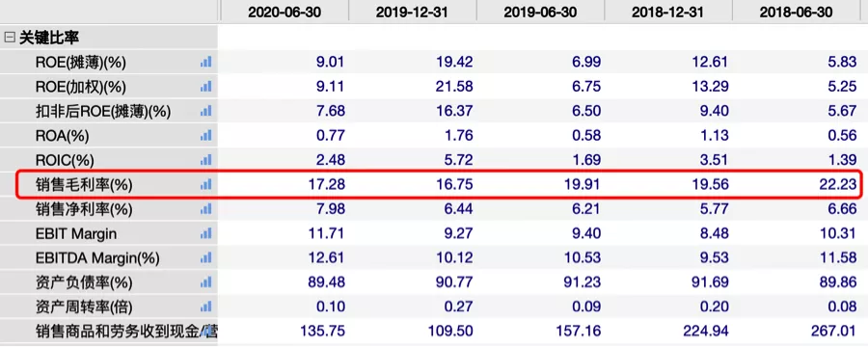Select the 2019-12-31 column header
Viewport: 868px width, 347px height.
pyautogui.click(x=412, y=13)
